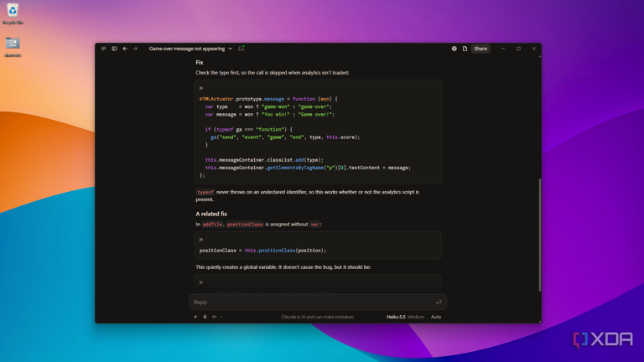Go back with the left arrow
The width and height of the screenshot is (644, 362).
(125, 49)
